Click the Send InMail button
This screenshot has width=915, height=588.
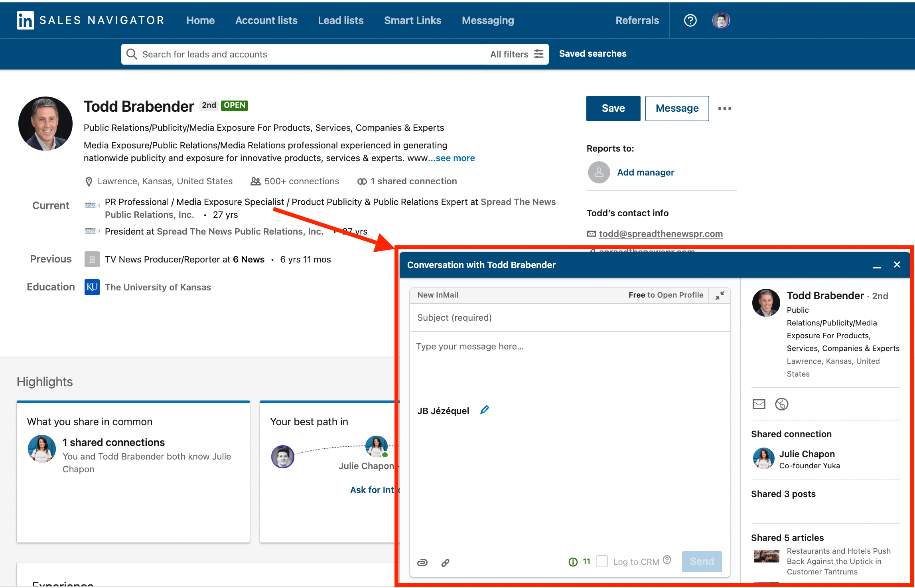(702, 561)
